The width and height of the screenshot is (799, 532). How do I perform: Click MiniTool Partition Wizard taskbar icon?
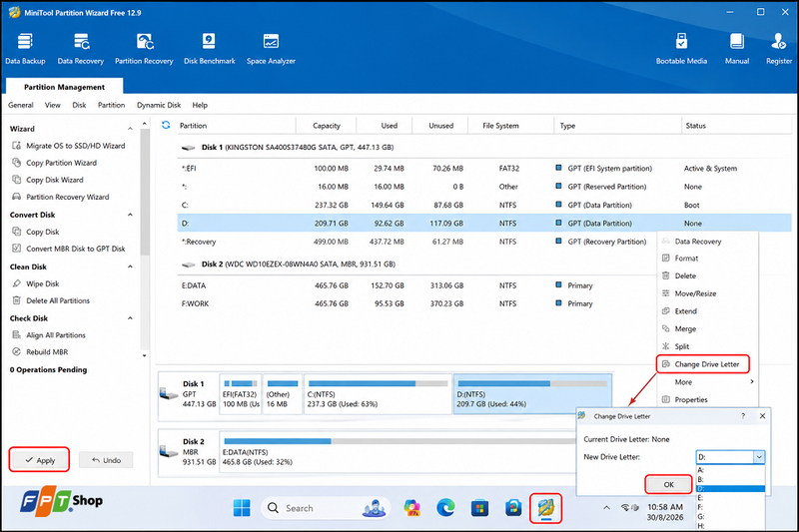(545, 508)
